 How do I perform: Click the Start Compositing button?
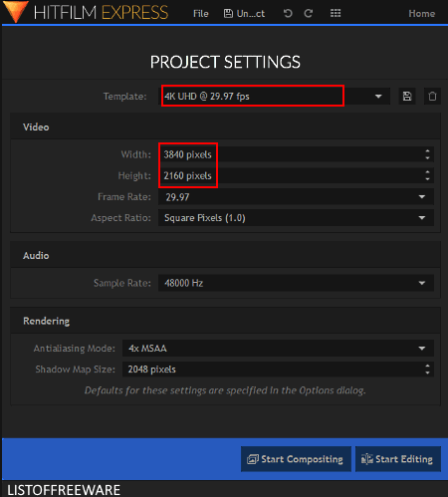click(x=296, y=459)
